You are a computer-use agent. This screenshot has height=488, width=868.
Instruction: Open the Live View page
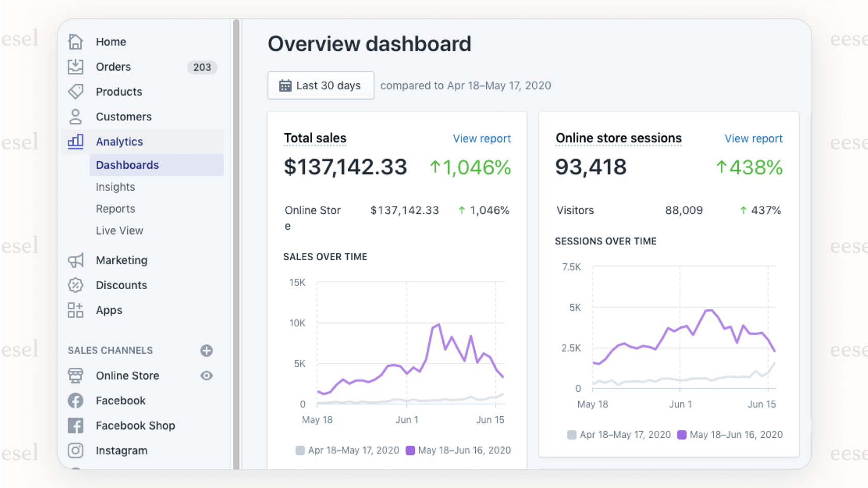(119, 230)
